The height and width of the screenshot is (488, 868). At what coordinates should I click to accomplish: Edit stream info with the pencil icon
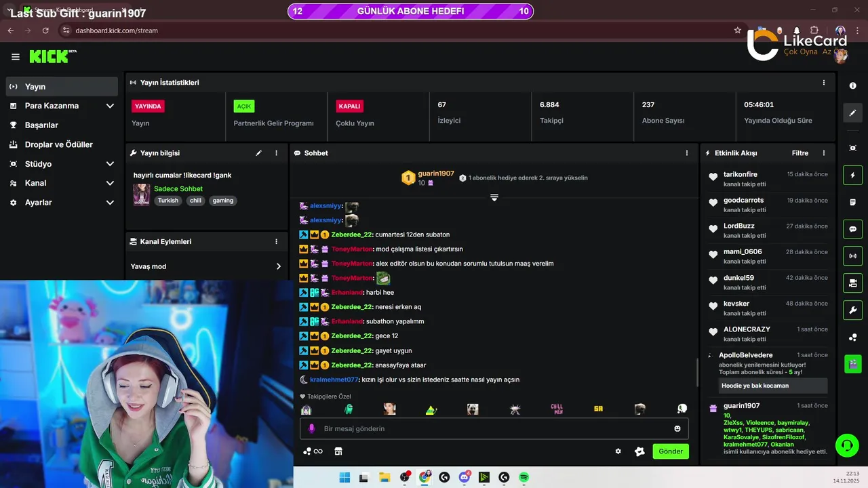(258, 153)
